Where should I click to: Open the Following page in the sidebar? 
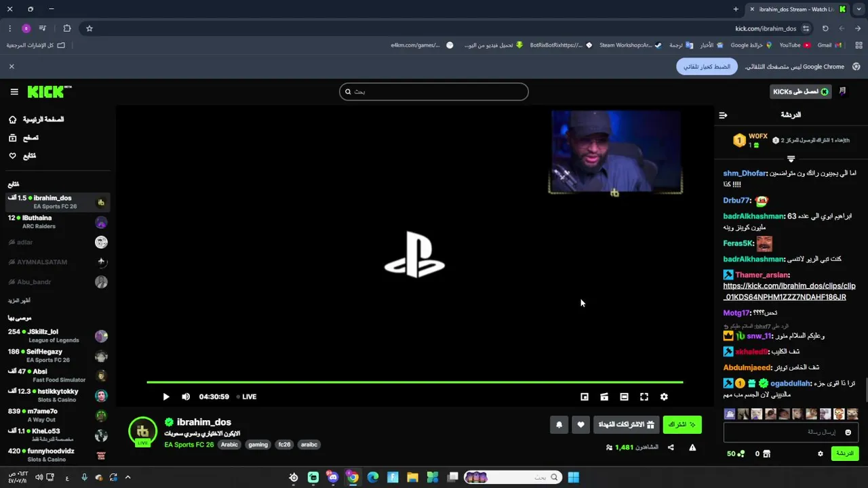tap(22, 156)
